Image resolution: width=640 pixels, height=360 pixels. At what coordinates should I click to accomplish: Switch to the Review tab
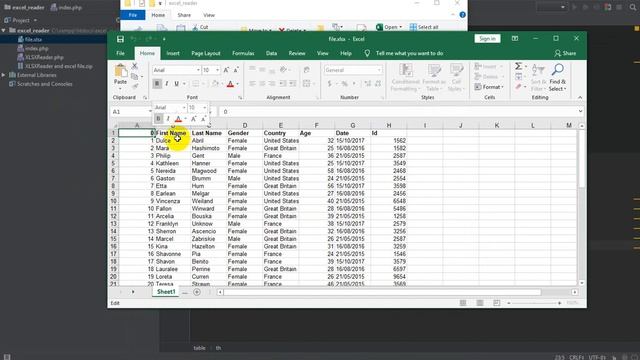click(x=297, y=53)
